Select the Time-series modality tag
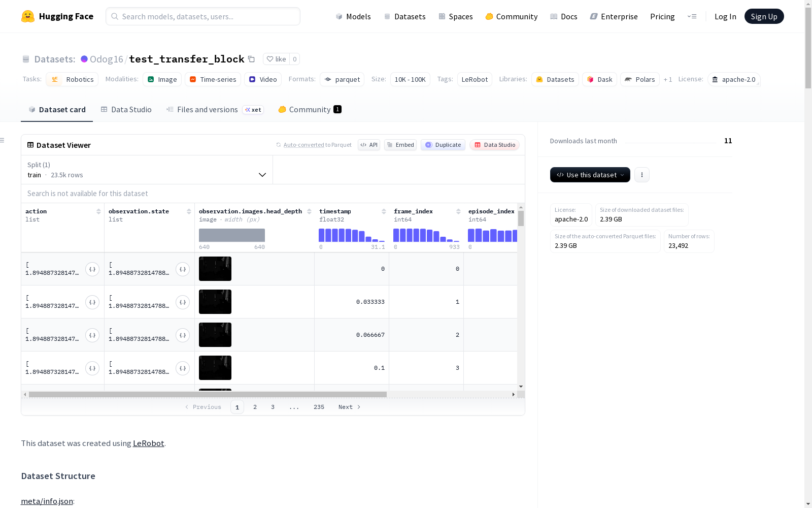The width and height of the screenshot is (812, 508). [x=213, y=79]
